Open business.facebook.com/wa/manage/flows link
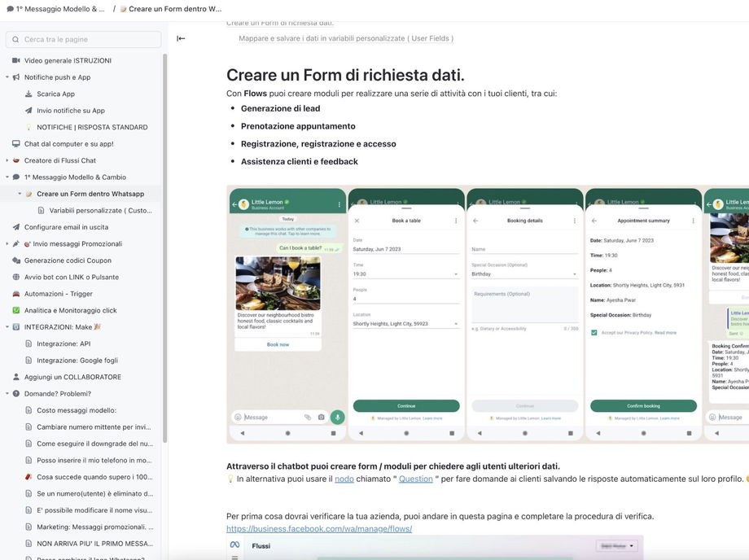The height and width of the screenshot is (560, 749). point(319,529)
